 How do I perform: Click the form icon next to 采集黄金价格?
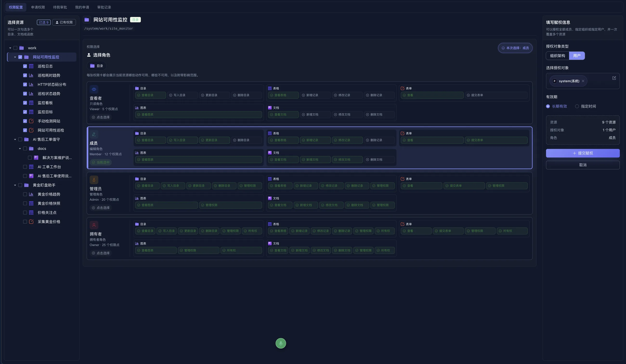(x=31, y=222)
